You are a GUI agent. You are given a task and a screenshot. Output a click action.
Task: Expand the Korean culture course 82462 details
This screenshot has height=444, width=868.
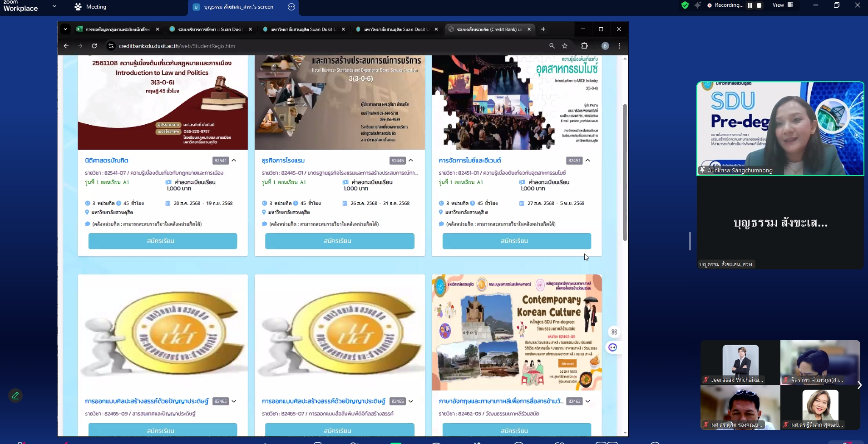pyautogui.click(x=588, y=401)
